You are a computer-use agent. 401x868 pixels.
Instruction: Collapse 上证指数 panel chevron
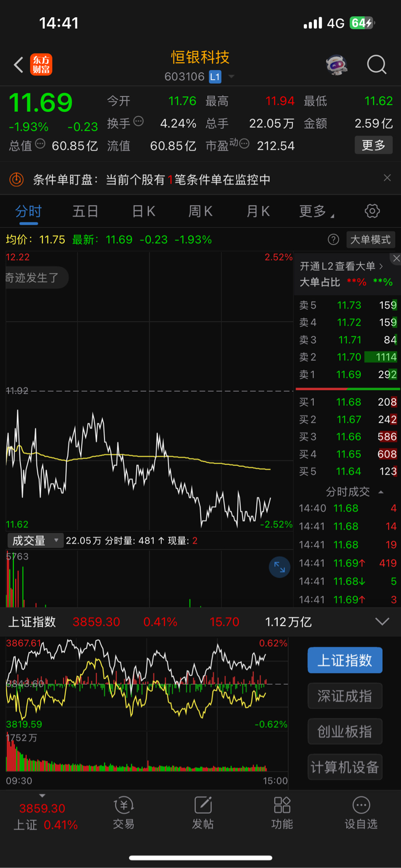(382, 621)
